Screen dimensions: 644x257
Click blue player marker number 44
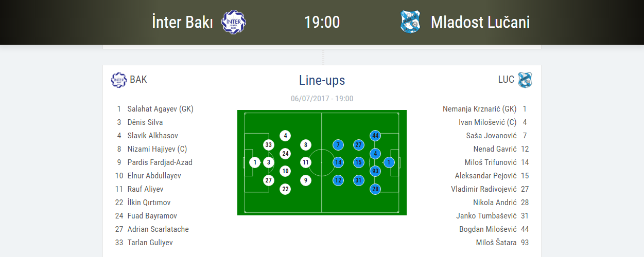point(375,136)
